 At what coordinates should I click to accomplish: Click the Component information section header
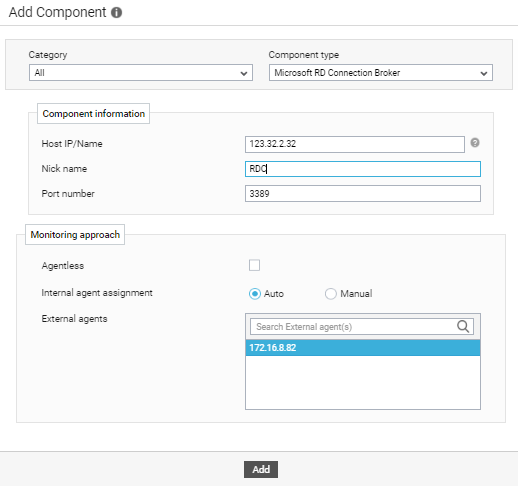point(93,114)
